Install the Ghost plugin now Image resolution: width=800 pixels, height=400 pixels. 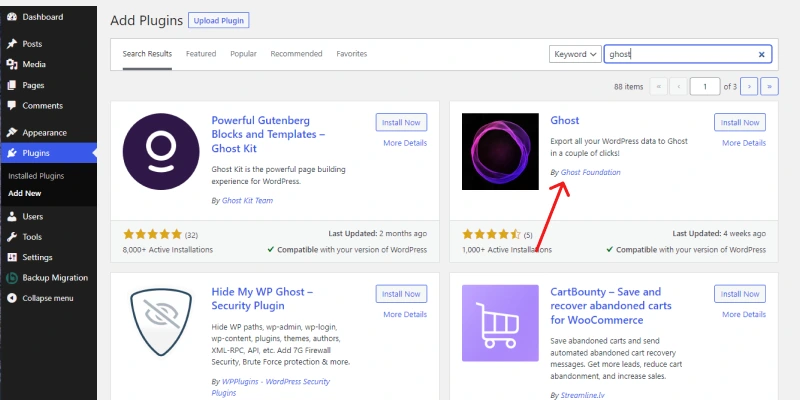[x=740, y=122]
